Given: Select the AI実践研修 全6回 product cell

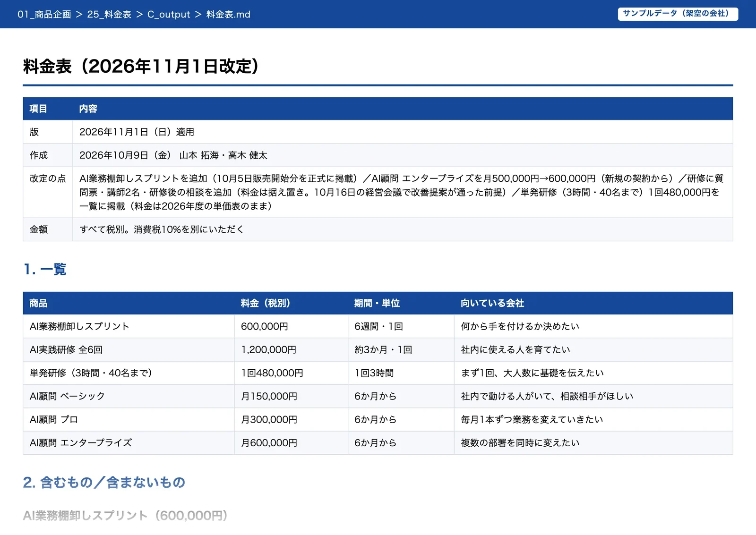Looking at the screenshot, I should pyautogui.click(x=129, y=349).
